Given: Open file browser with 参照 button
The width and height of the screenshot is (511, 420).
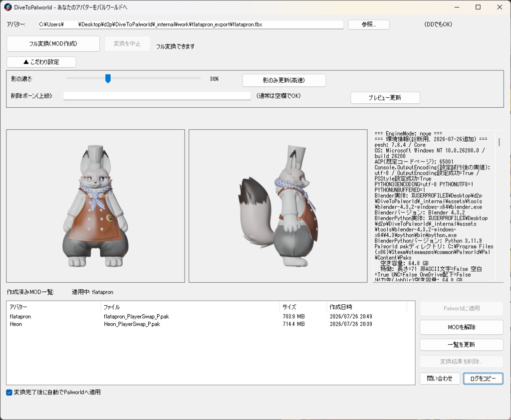Looking at the screenshot, I should point(369,24).
